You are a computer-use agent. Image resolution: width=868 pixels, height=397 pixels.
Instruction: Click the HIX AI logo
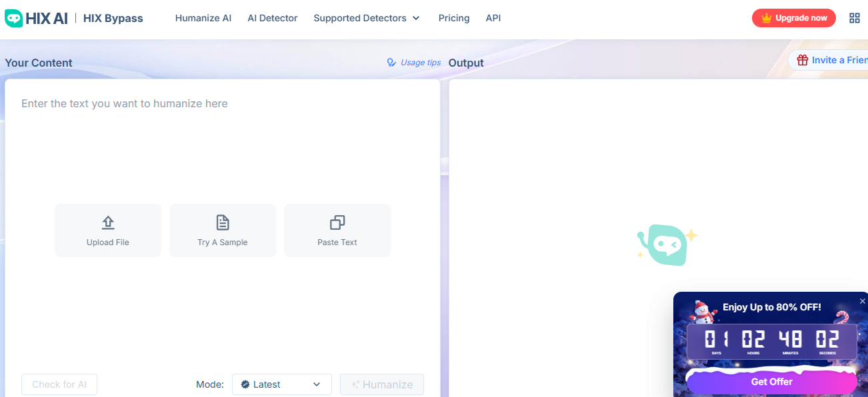tap(36, 18)
